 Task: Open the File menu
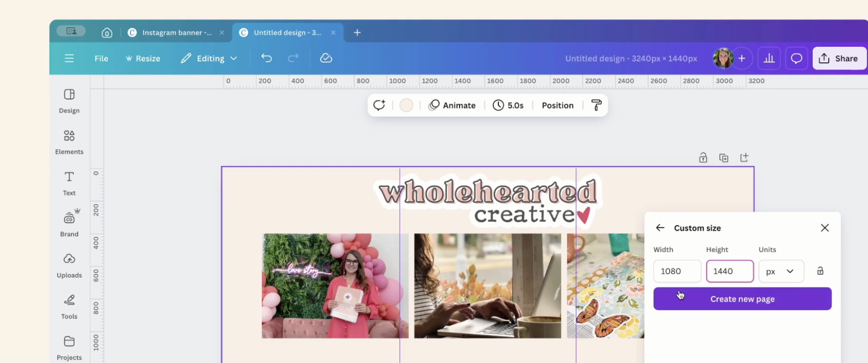click(101, 58)
